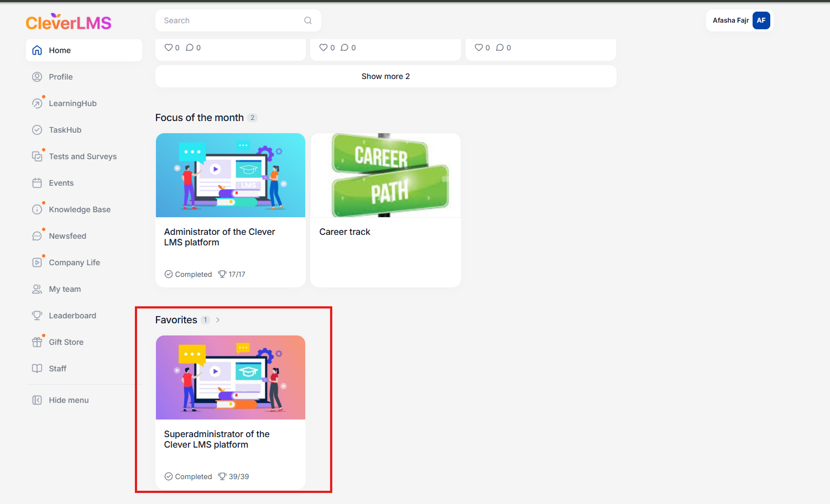Open Events in sidebar
Screen dimensions: 830x504
coord(84,183)
